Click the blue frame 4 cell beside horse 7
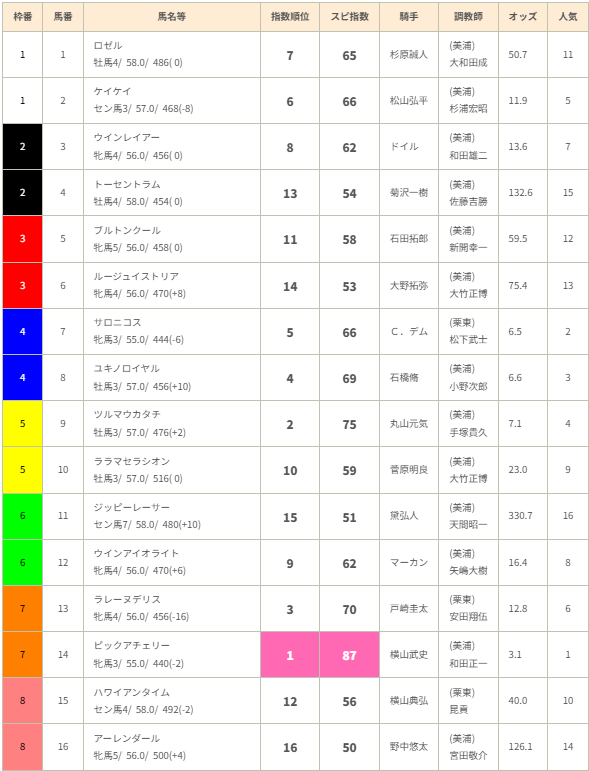This screenshot has width=589, height=771. point(23,332)
